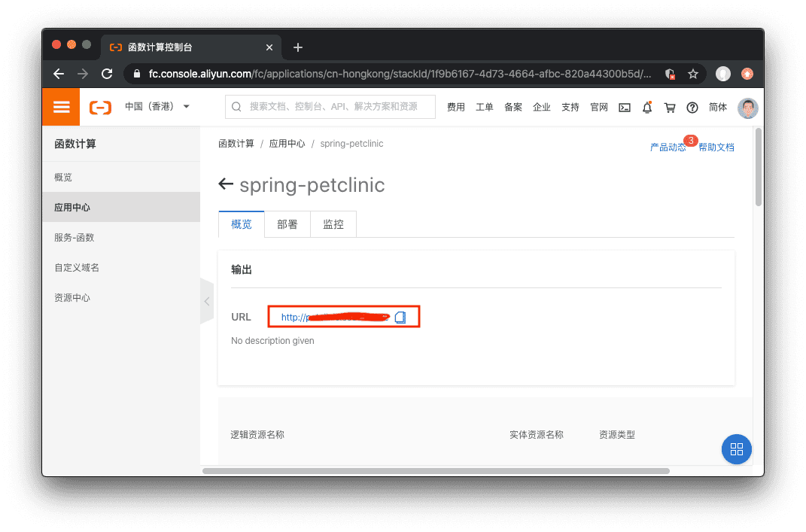Click the 函数计算 sidebar title
Viewport: 806px width, 532px height.
click(75, 144)
